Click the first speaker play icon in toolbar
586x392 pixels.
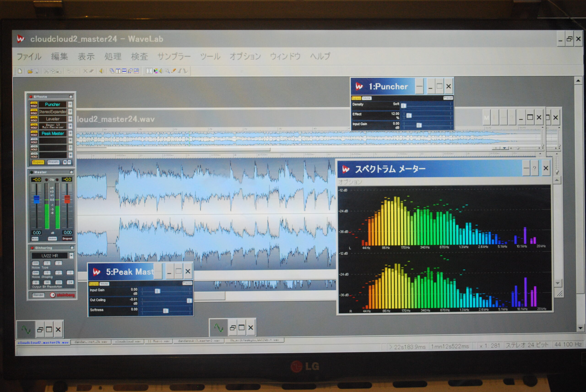pyautogui.click(x=102, y=71)
